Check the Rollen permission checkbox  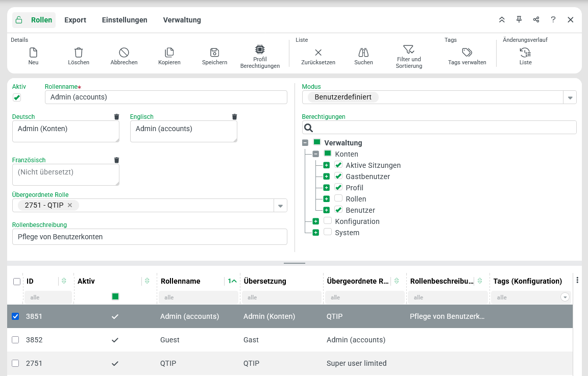pyautogui.click(x=338, y=198)
